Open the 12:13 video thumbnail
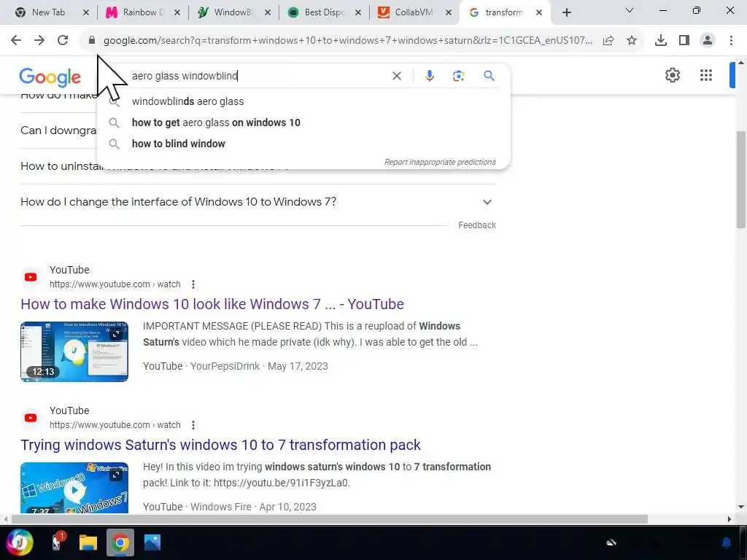The image size is (747, 560). 74,352
